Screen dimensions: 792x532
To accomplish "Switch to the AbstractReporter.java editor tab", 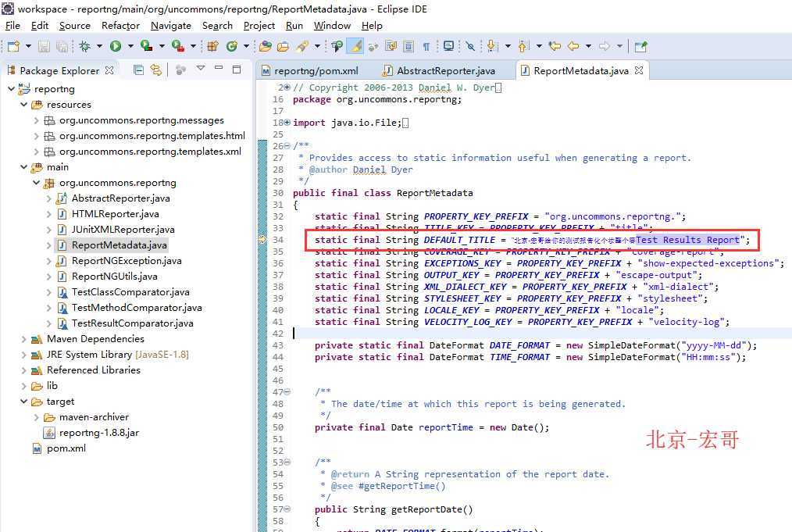I will [440, 71].
